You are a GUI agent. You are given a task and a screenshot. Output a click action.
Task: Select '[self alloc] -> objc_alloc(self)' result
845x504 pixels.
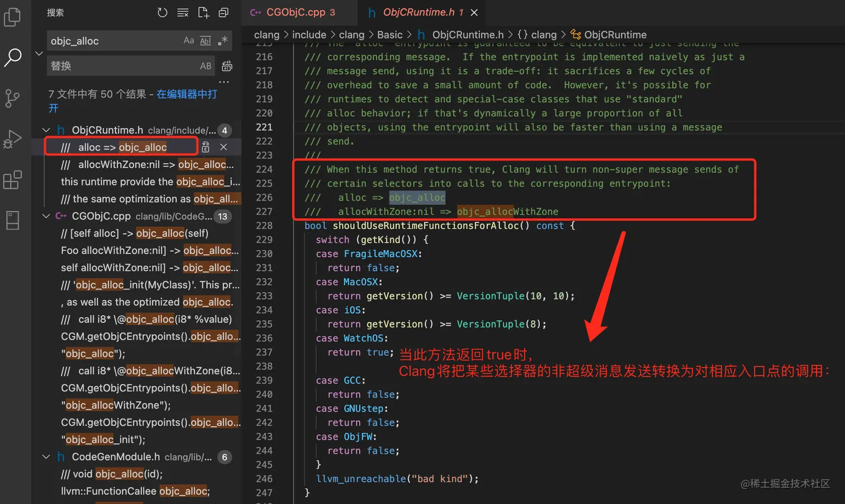(135, 234)
